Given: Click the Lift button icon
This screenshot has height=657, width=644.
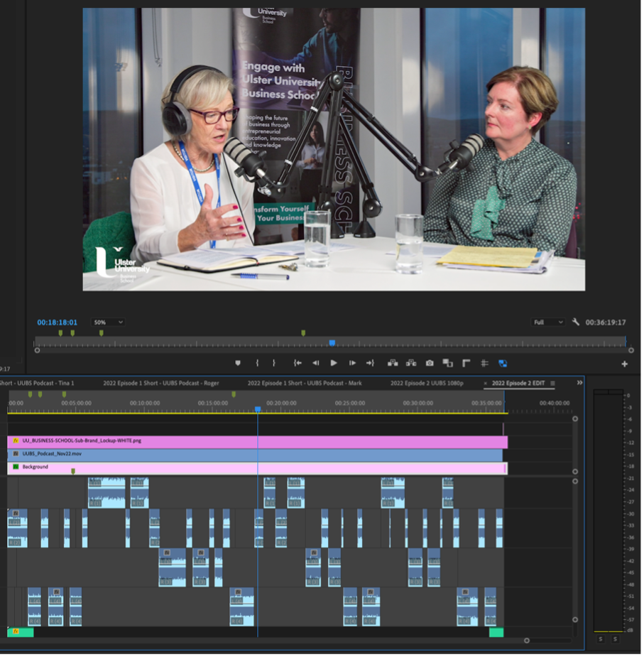Looking at the screenshot, I should (394, 364).
